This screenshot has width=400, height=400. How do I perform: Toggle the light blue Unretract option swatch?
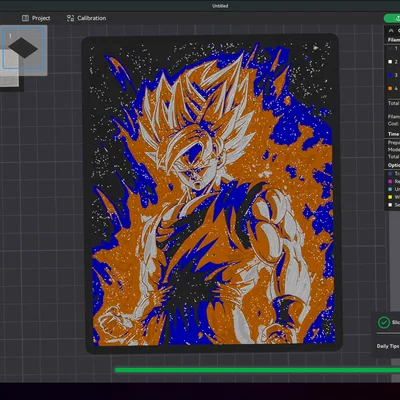390,189
